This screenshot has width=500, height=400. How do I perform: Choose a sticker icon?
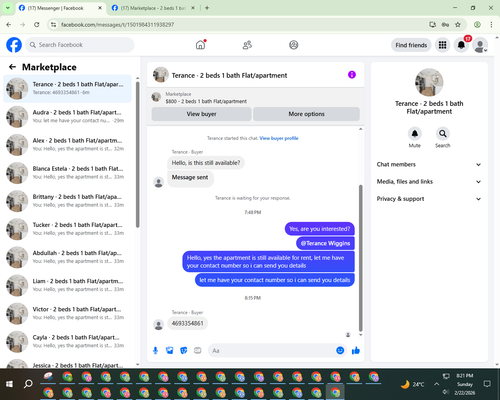(x=183, y=350)
